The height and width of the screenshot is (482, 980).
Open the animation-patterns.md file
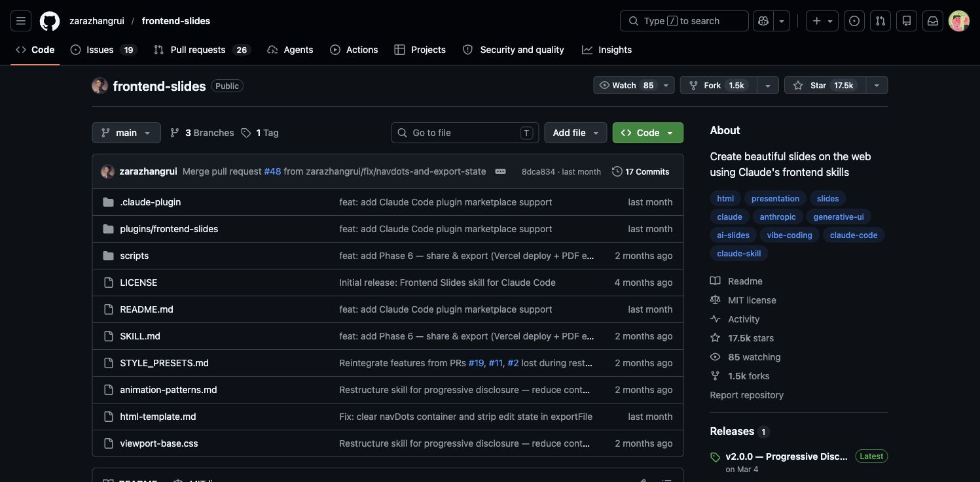(x=168, y=390)
